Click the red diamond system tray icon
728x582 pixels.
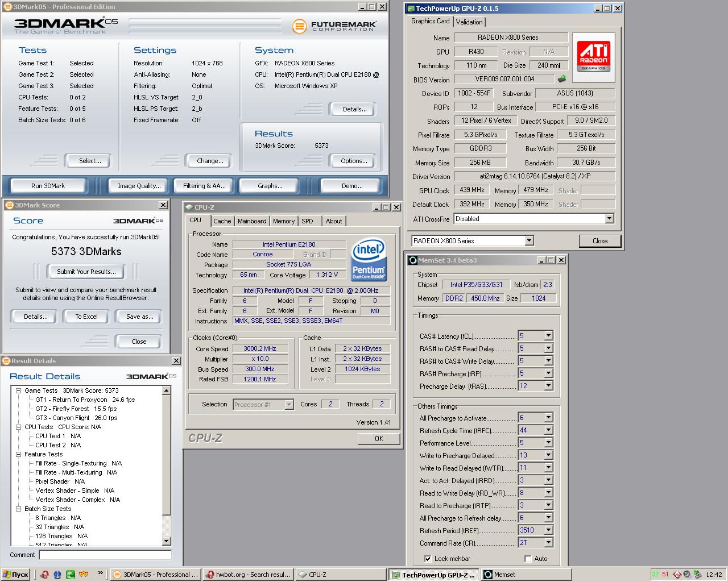677,575
